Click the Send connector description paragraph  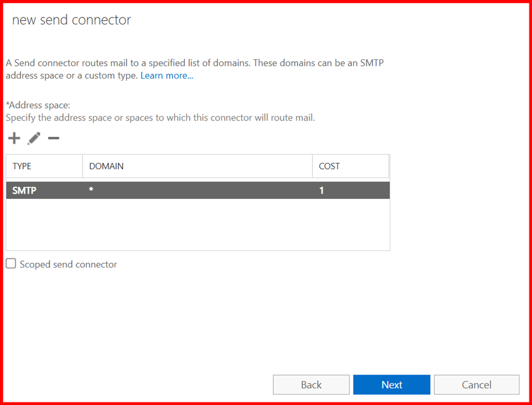(x=195, y=63)
